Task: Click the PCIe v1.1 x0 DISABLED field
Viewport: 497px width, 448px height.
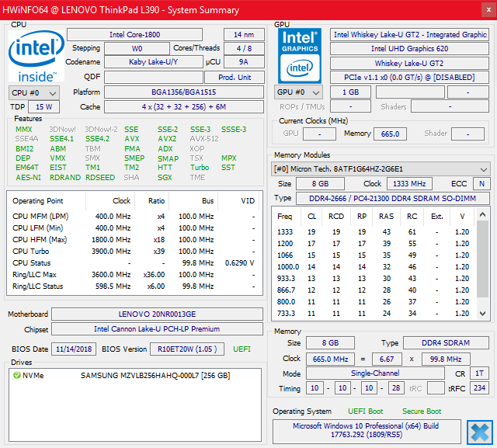Action: tap(409, 78)
